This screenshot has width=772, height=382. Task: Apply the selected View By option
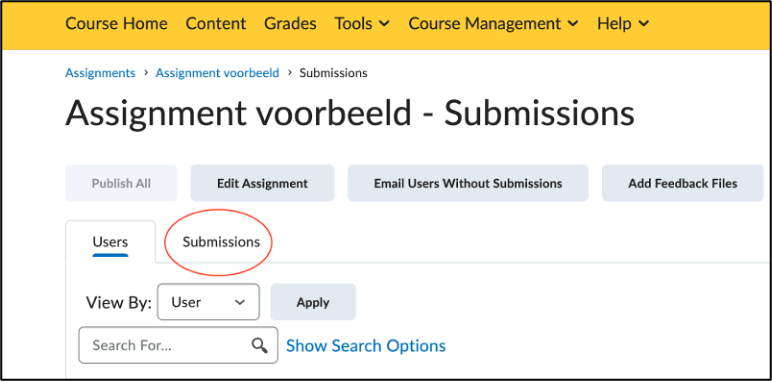(x=313, y=302)
